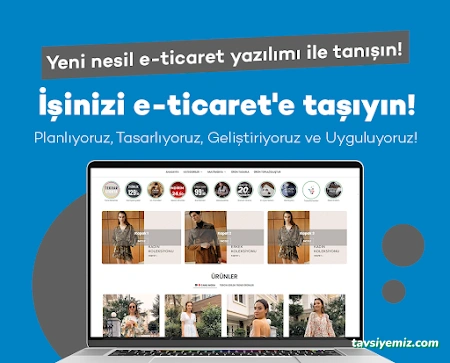This screenshot has width=450, height=363.
Task: Open the white story circle with cart logo
Action: (311, 190)
